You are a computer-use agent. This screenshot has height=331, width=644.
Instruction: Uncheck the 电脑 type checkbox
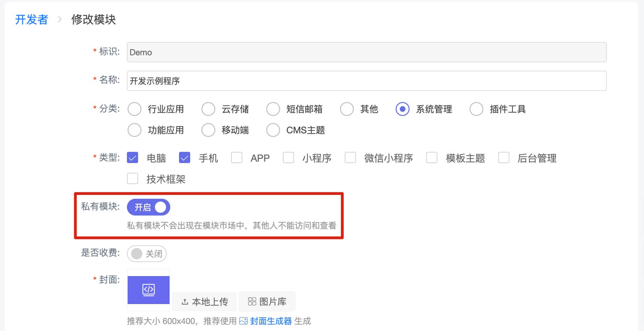(x=133, y=158)
